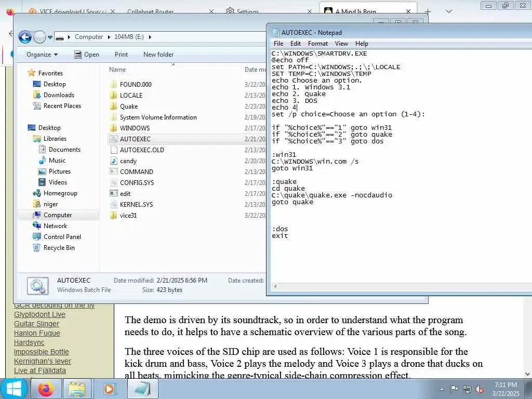Screen dimensions: 532x399
Task: Click the muted volume tray icon
Action: pos(480,389)
